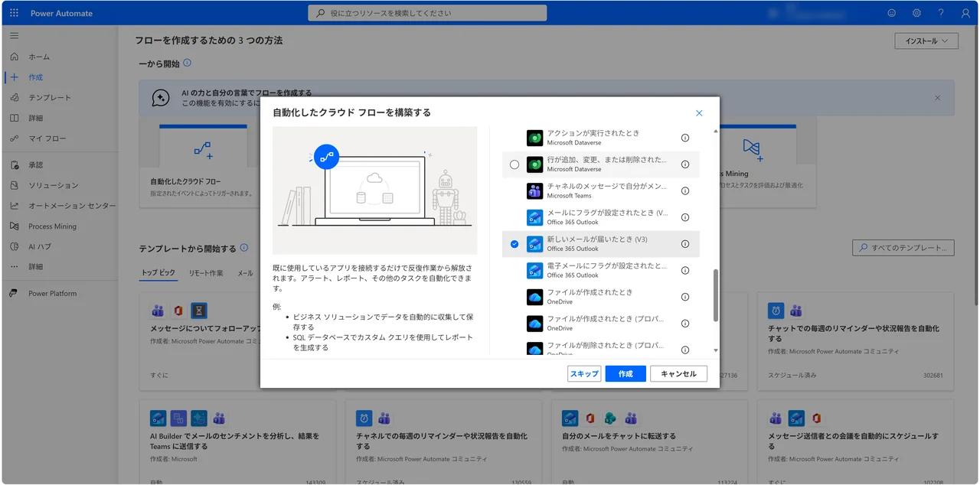Open Process Mining card icon
980x485 pixels.
click(751, 148)
